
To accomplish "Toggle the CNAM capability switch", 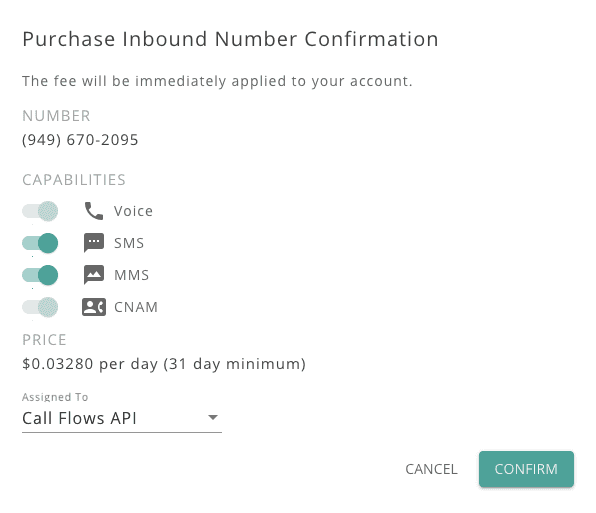I will (x=40, y=307).
